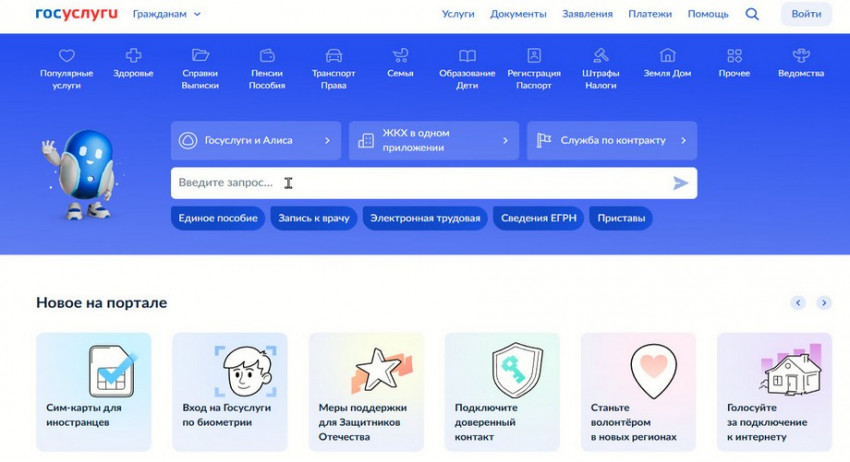The width and height of the screenshot is (850, 462).
Task: Click the Войти login button
Action: pyautogui.click(x=806, y=14)
